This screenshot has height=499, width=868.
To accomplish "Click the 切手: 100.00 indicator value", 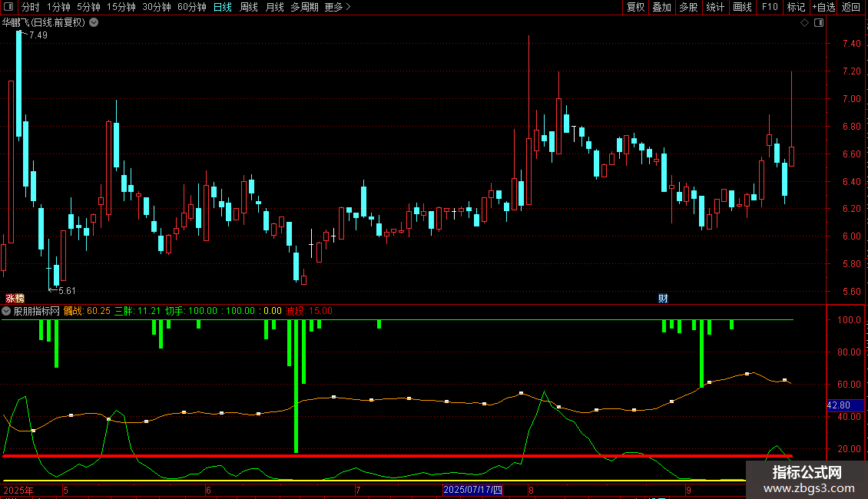I will pos(191,311).
